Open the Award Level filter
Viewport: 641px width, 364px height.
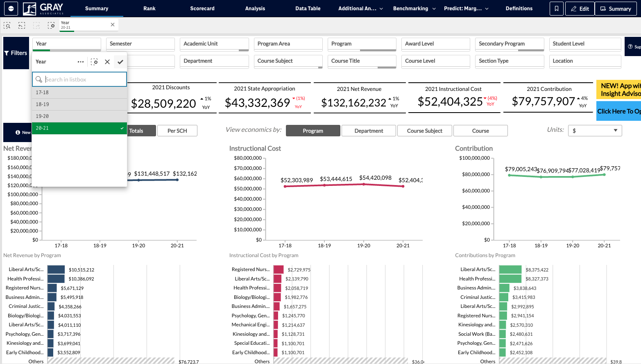coord(436,44)
